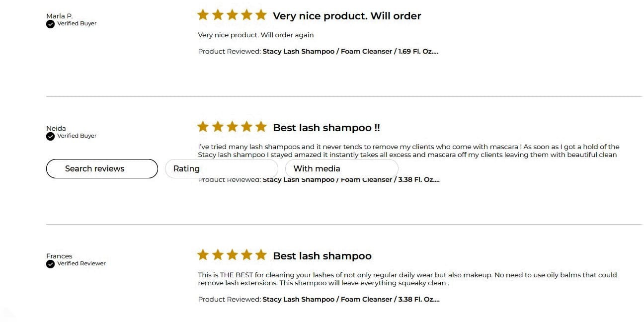Open Frances's reviewed product link
This screenshot has width=644, height=322.
350,299
